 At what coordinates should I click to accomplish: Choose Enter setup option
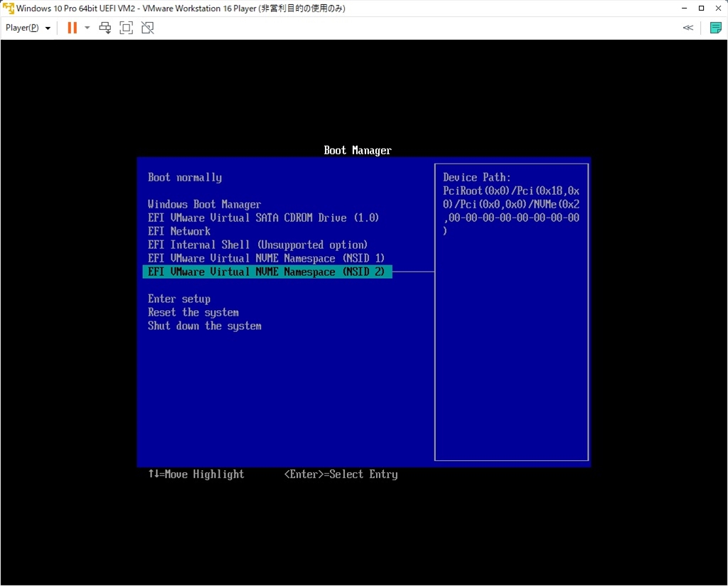(x=179, y=299)
